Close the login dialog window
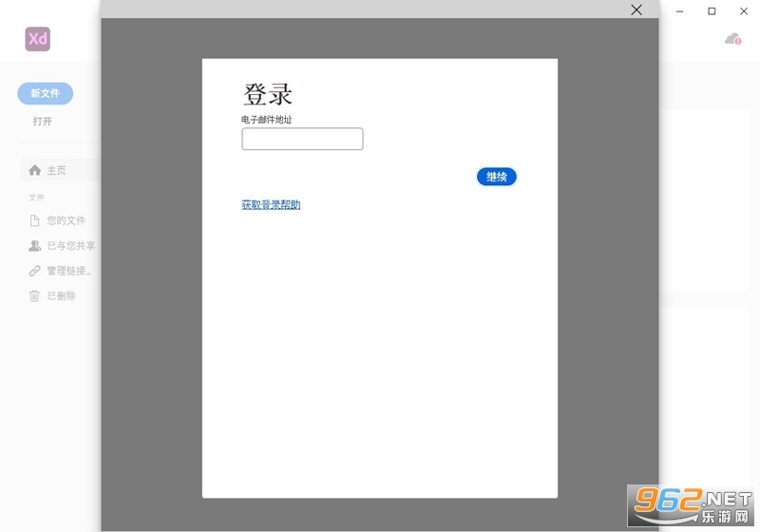Image resolution: width=760 pixels, height=532 pixels. coord(636,9)
